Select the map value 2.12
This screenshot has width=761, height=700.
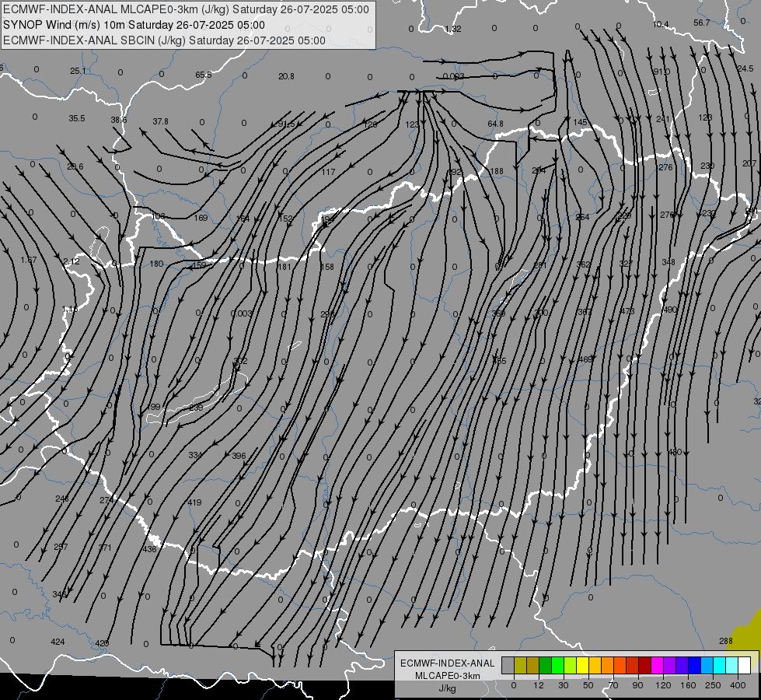(72, 261)
